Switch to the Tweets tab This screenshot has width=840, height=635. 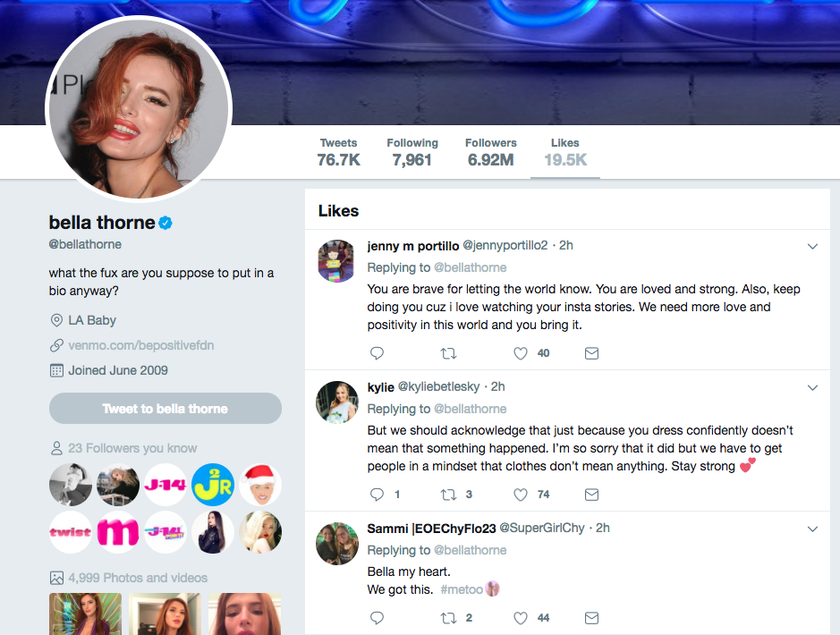coord(338,153)
